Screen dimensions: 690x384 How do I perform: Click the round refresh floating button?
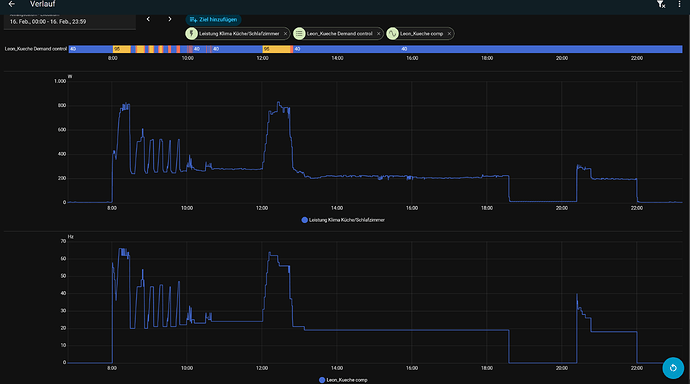(x=673, y=368)
